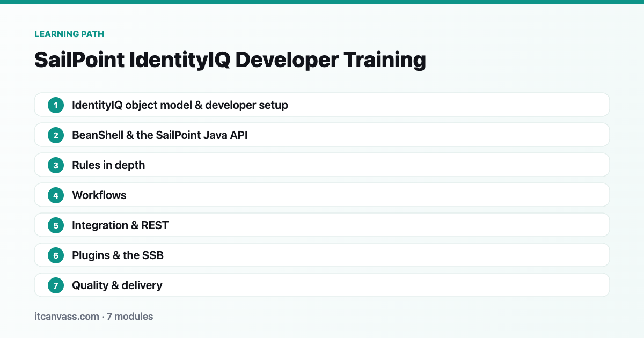Click the number 5 module badge
This screenshot has height=338, width=644.
56,225
